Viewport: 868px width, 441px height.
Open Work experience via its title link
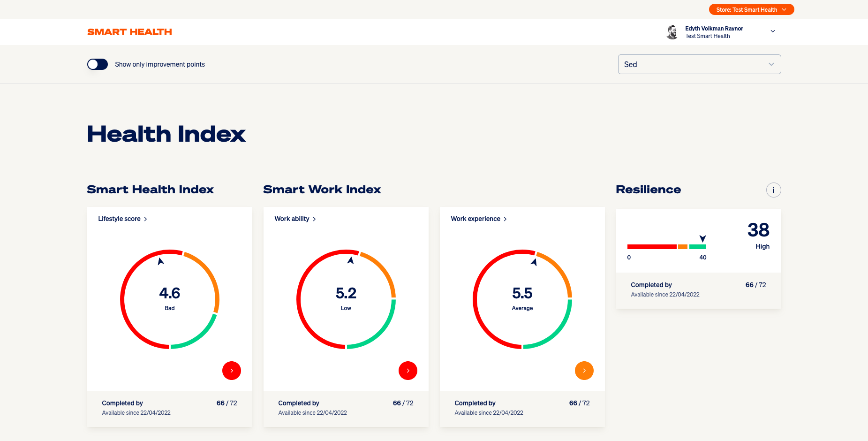pyautogui.click(x=475, y=219)
